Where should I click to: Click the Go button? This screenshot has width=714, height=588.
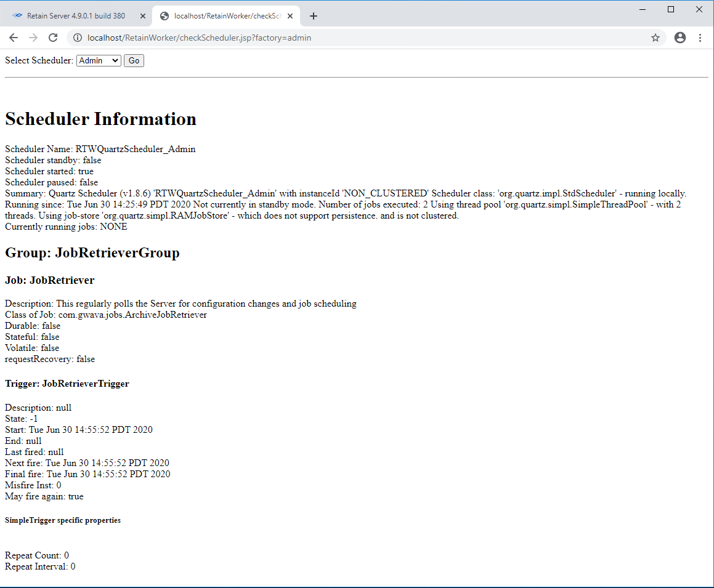tap(134, 60)
